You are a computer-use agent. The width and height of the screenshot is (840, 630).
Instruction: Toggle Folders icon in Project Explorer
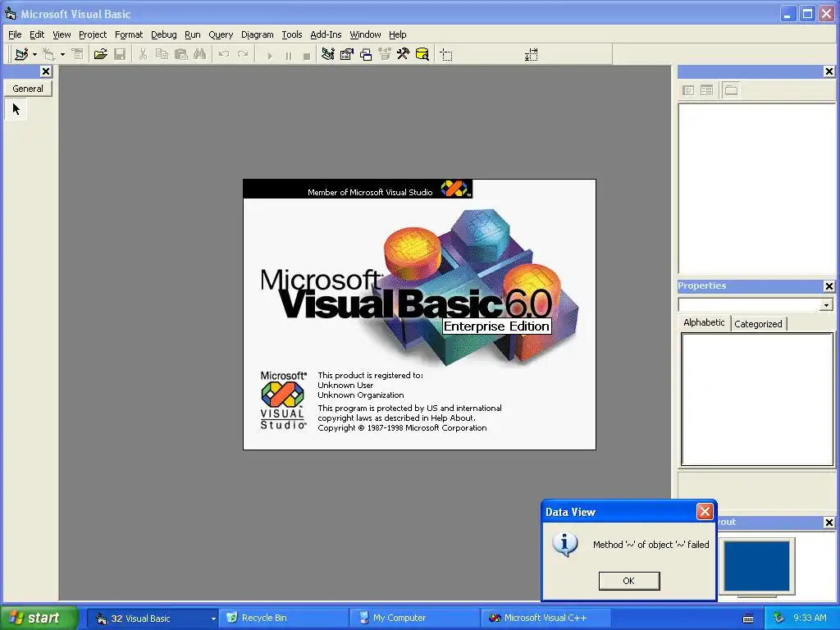[x=731, y=90]
